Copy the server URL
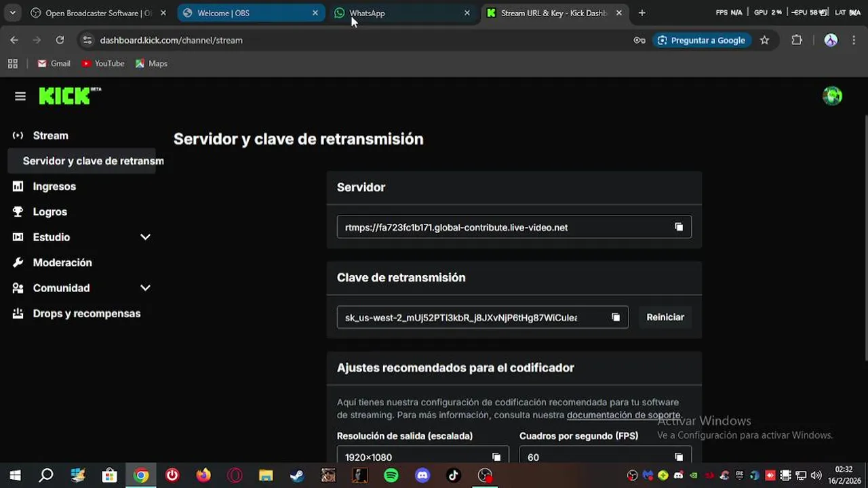Viewport: 868px width, 488px height. pyautogui.click(x=679, y=227)
